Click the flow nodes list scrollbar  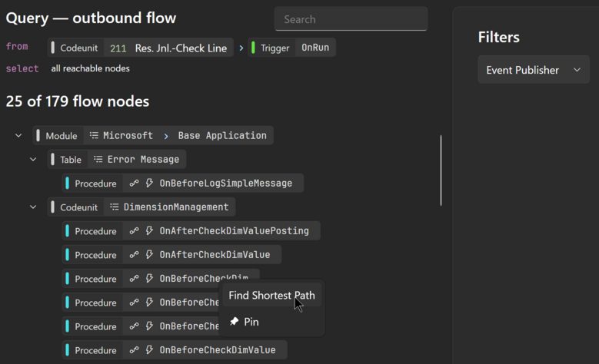click(441, 170)
